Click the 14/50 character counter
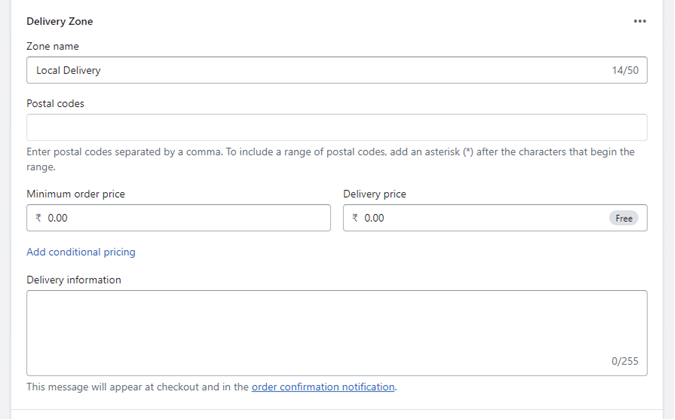675x420 pixels. pos(625,71)
